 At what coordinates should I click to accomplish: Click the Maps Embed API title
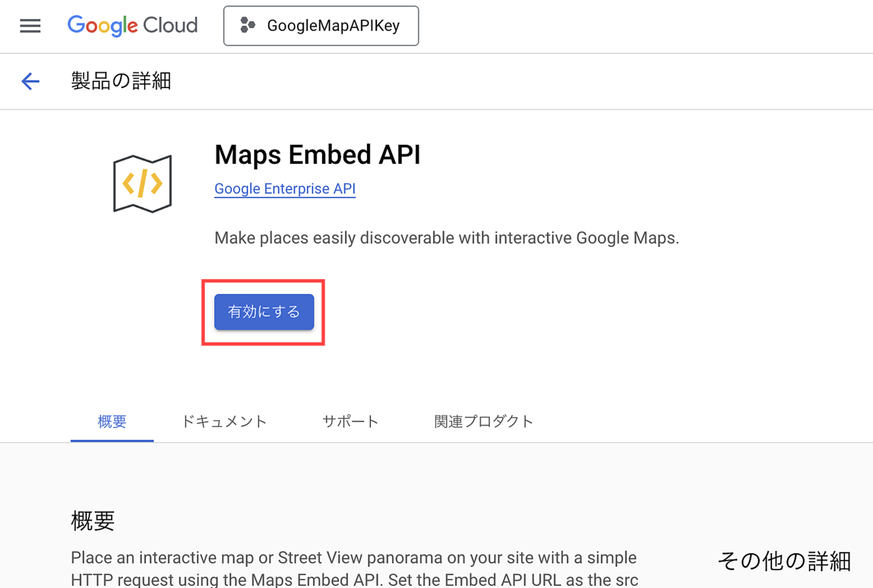point(317,155)
